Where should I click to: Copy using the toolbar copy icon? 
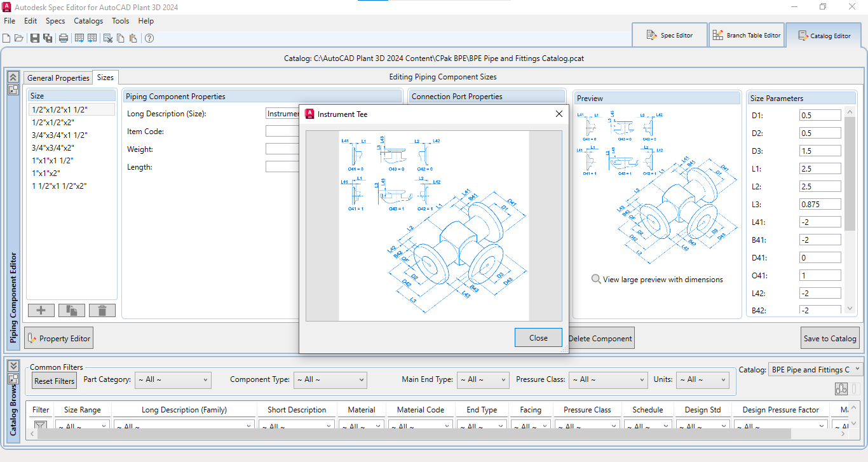coord(121,38)
